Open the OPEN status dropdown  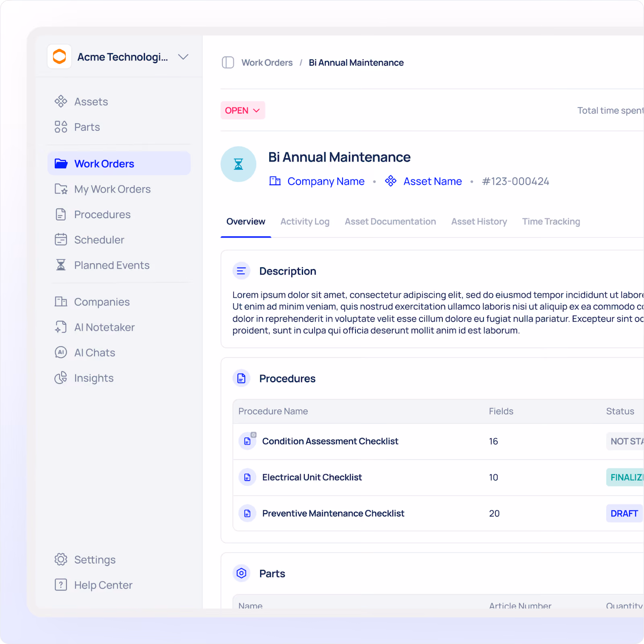243,110
